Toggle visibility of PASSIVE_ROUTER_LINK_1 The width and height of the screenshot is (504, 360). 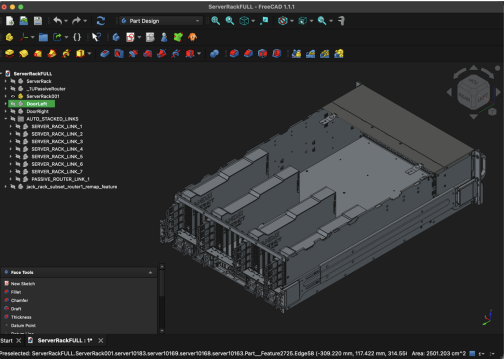(18, 179)
